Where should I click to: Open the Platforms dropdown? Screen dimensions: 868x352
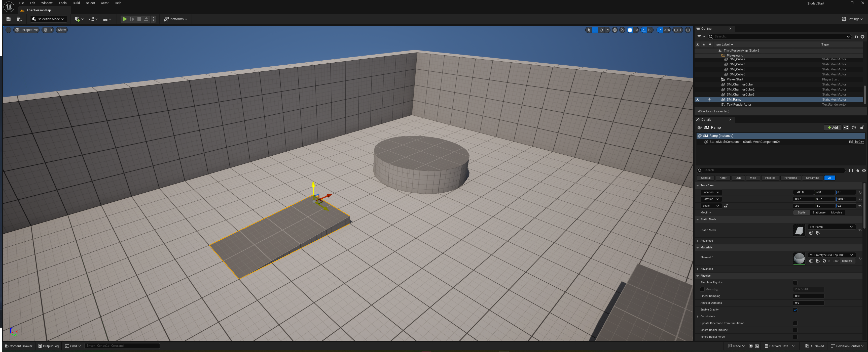175,19
